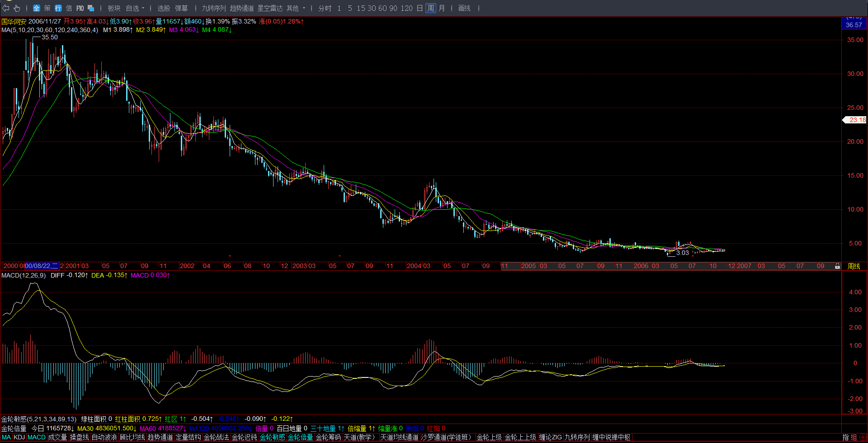This screenshot has width=868, height=443.
Task: Select the hand pointer tool icon
Action: click(17, 8)
